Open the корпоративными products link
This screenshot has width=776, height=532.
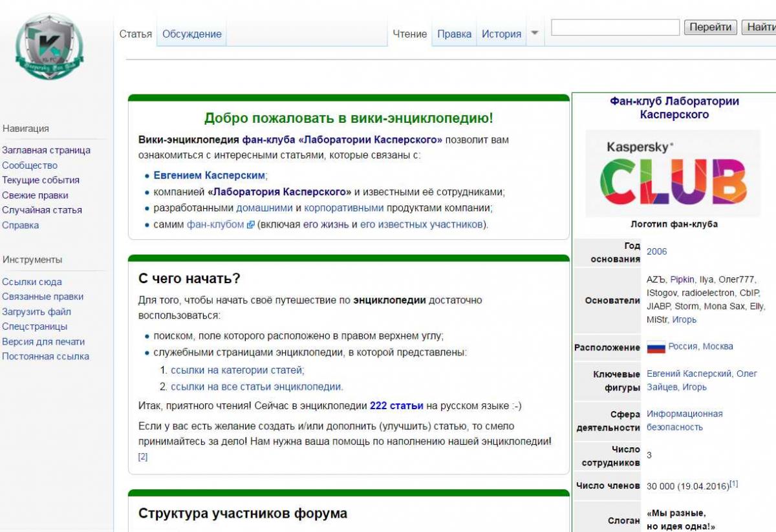(x=344, y=208)
